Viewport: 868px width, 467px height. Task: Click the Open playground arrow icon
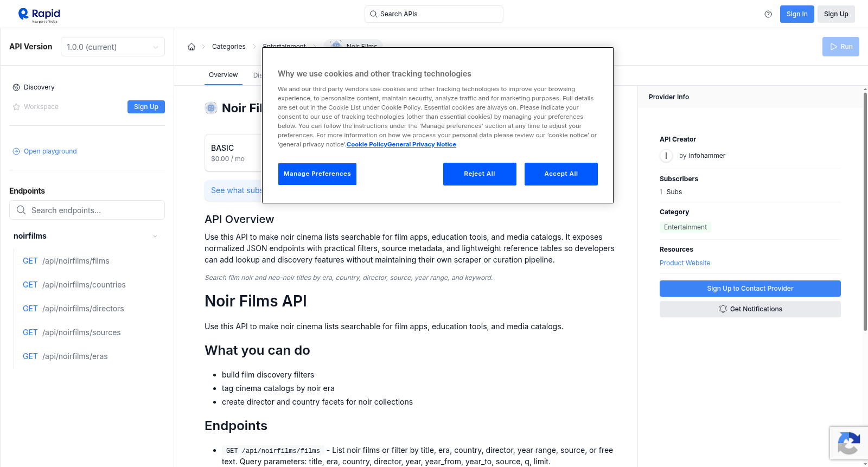click(16, 151)
